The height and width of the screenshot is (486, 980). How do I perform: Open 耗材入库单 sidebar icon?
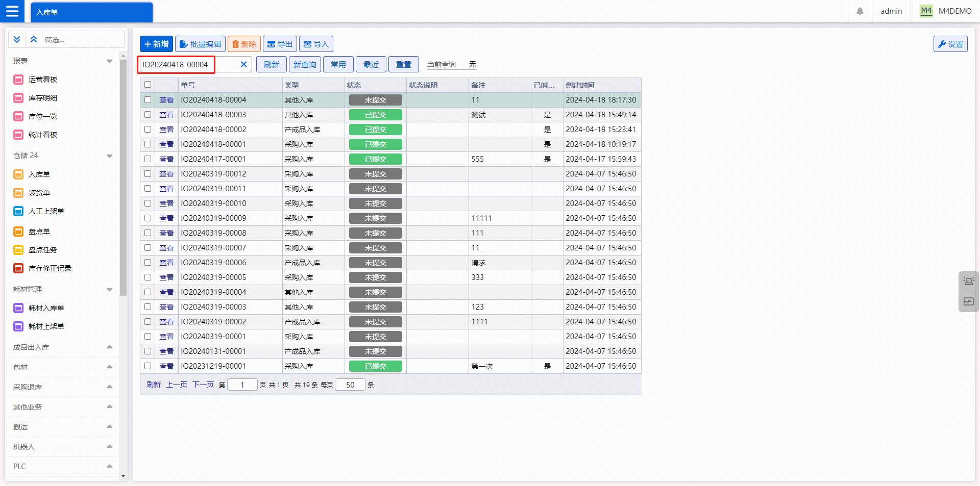[x=18, y=308]
